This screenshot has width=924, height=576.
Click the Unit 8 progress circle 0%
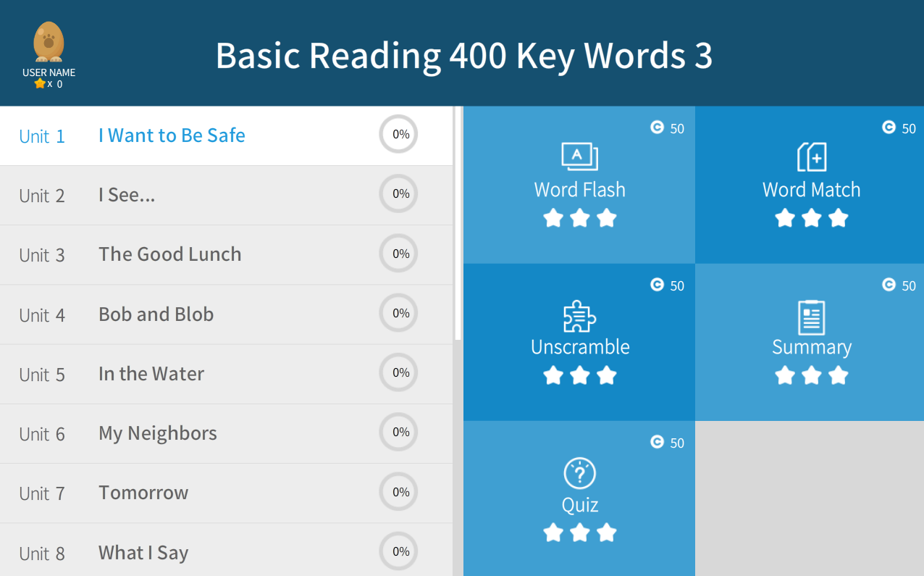(398, 551)
